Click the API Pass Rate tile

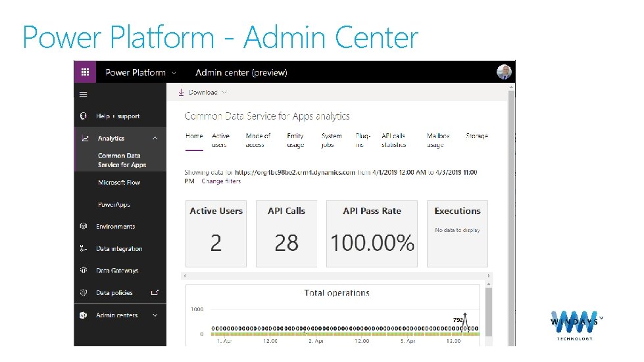point(372,234)
